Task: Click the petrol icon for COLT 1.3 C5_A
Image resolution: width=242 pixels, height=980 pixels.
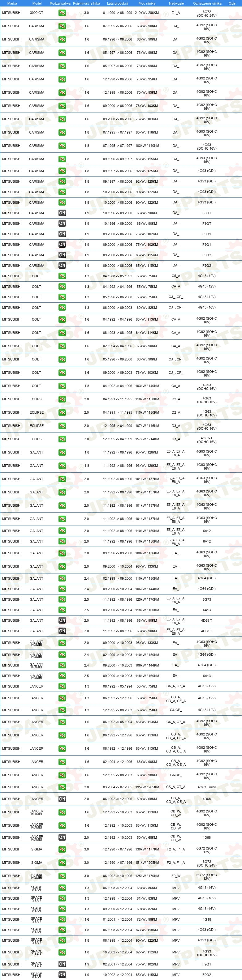Action: tap(62, 276)
